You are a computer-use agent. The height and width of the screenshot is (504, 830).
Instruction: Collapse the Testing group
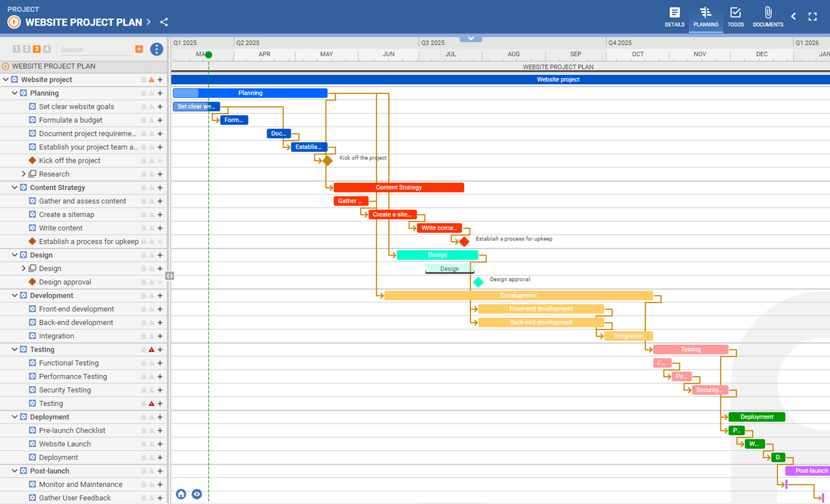click(x=14, y=349)
